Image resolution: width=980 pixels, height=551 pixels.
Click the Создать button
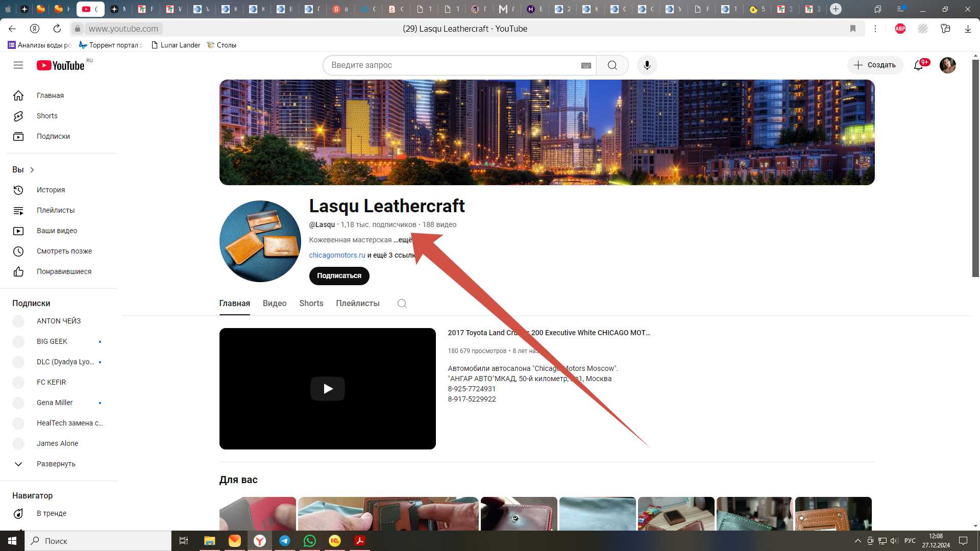click(875, 65)
